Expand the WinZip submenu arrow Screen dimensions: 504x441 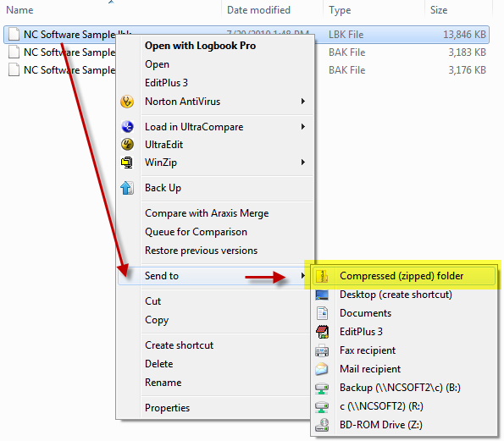click(302, 163)
